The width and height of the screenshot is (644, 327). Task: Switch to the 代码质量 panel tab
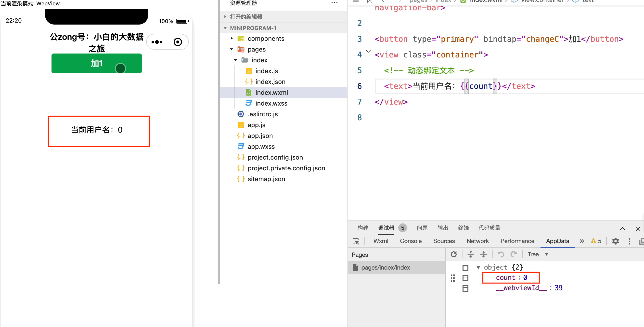point(489,228)
